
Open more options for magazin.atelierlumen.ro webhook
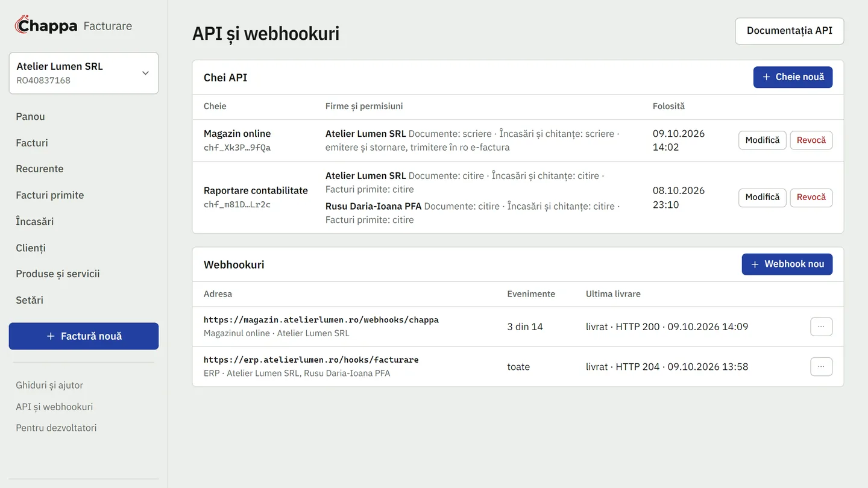[x=821, y=327]
